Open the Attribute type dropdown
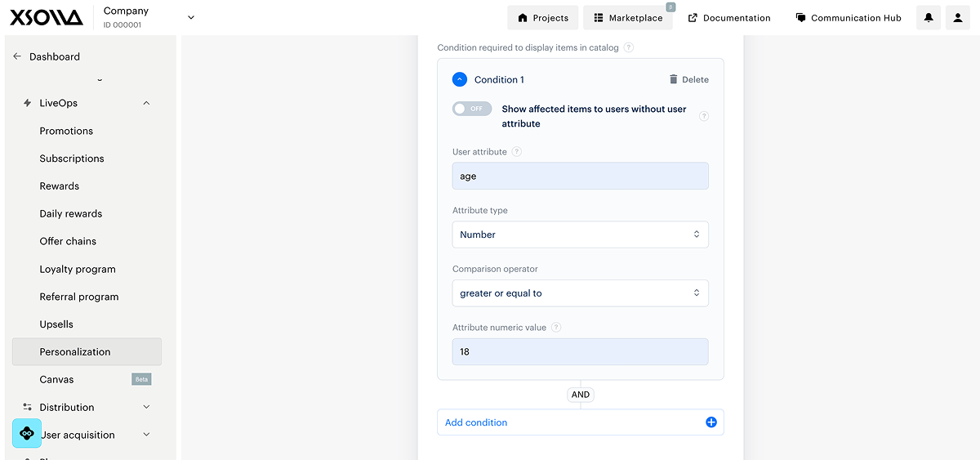 click(580, 234)
